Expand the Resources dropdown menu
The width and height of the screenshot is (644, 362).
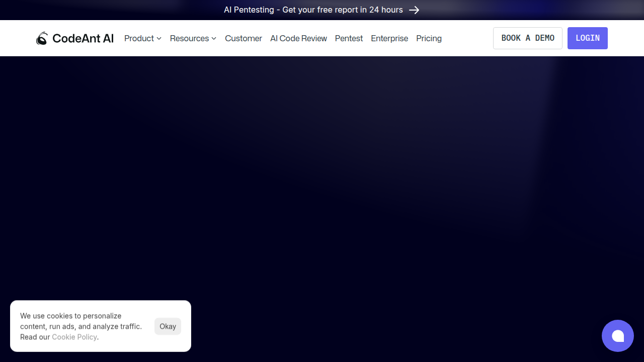coord(193,38)
